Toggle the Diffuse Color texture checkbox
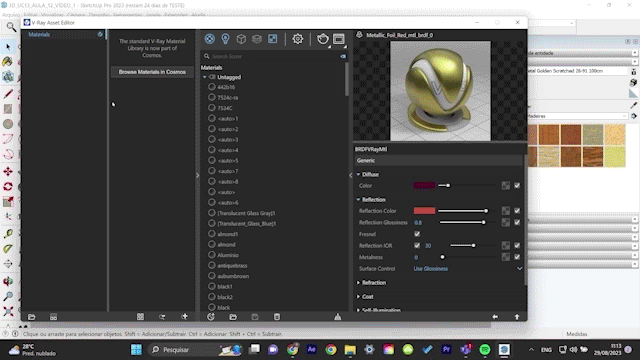640x360 pixels. tap(517, 186)
